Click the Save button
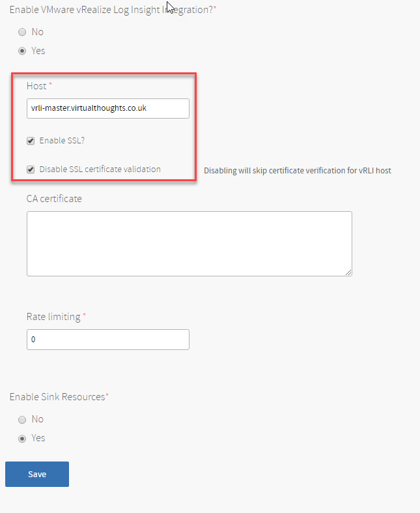Screen dimensions: 420x513 point(37,474)
